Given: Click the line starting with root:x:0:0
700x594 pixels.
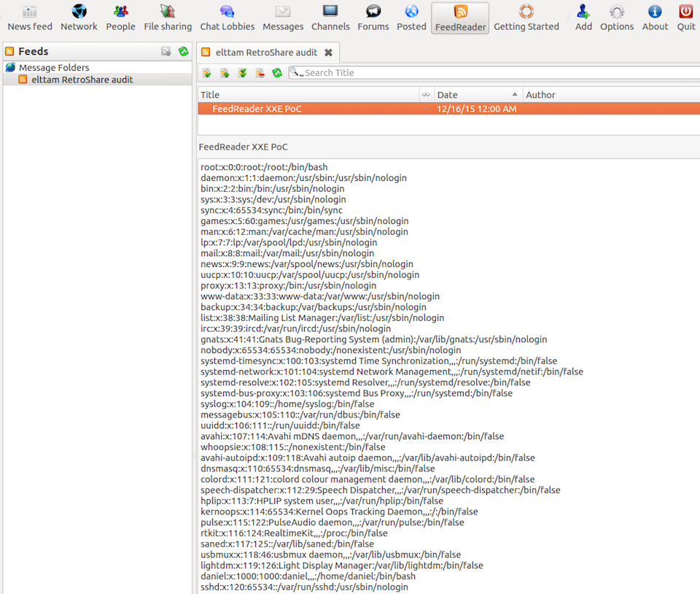Looking at the screenshot, I should (264, 167).
